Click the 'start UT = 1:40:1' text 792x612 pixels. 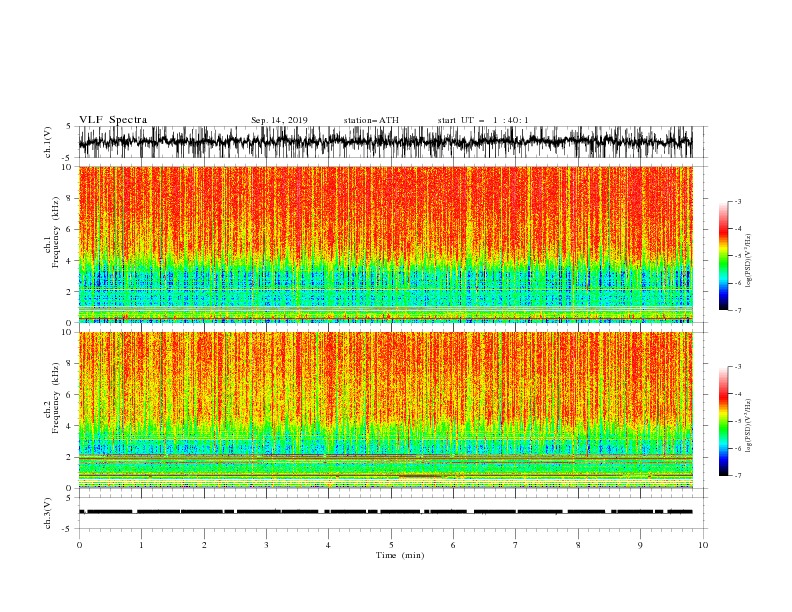483,120
